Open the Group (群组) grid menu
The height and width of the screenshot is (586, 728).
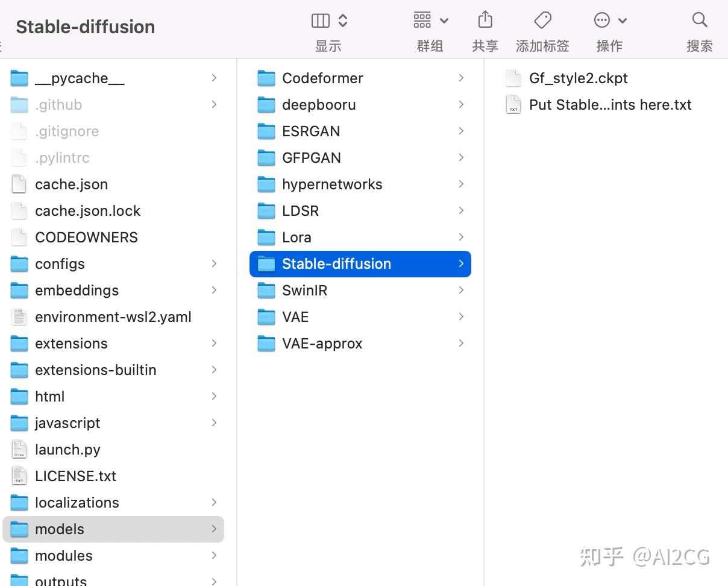point(430,20)
